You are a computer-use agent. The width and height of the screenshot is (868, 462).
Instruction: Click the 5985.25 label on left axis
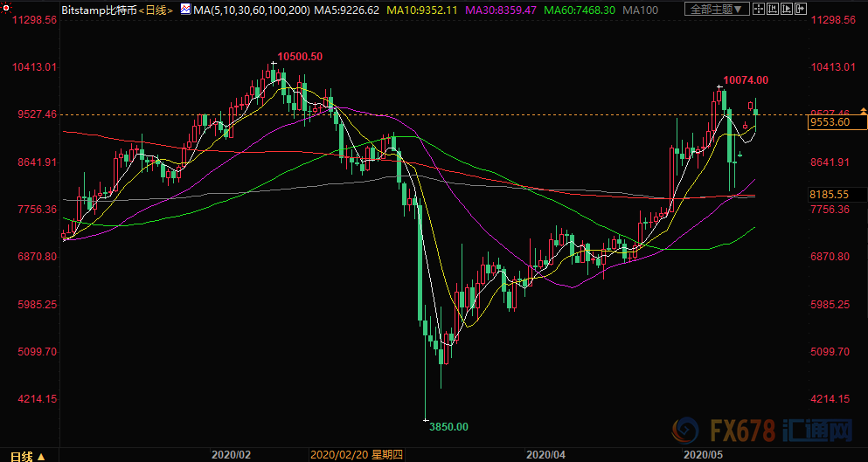click(38, 305)
